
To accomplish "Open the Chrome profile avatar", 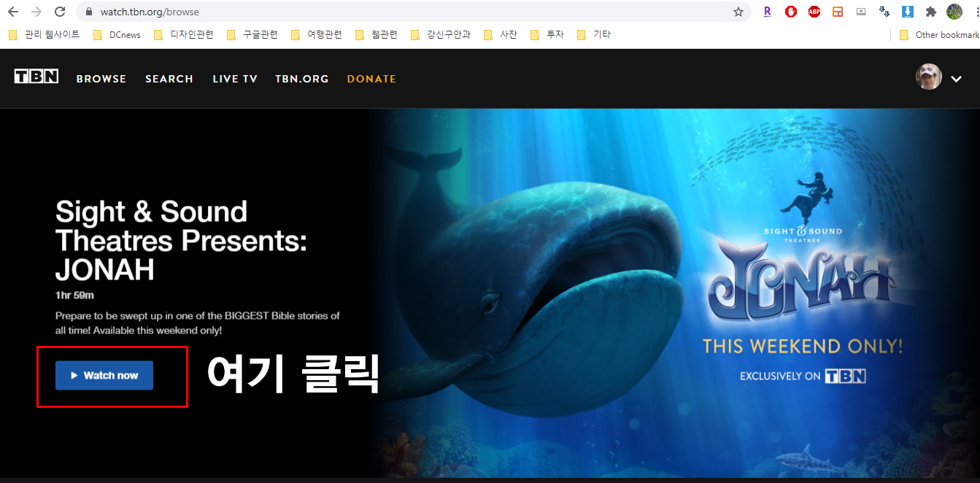I will [954, 12].
